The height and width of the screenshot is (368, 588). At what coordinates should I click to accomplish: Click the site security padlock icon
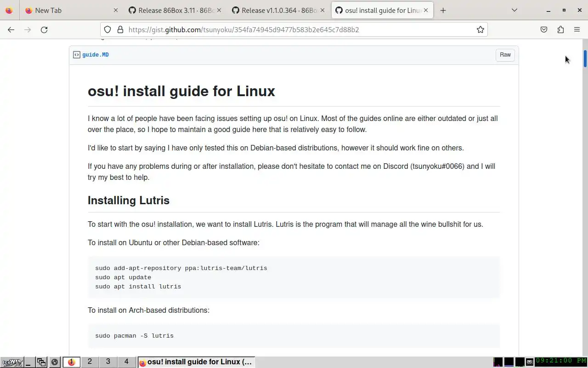(120, 29)
